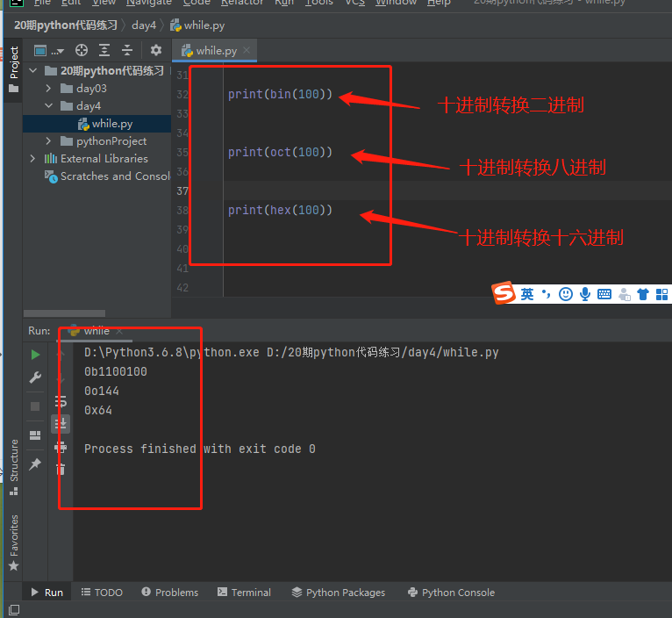Toggle the Structure side panel tab

click(x=14, y=467)
